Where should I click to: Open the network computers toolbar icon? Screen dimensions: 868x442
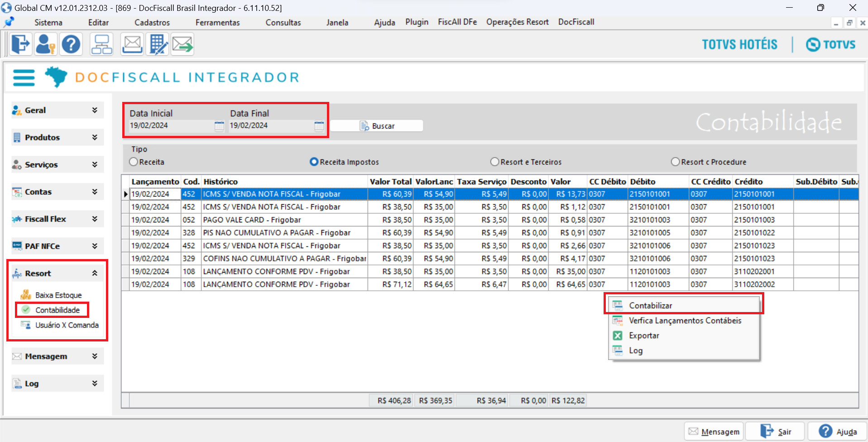101,44
